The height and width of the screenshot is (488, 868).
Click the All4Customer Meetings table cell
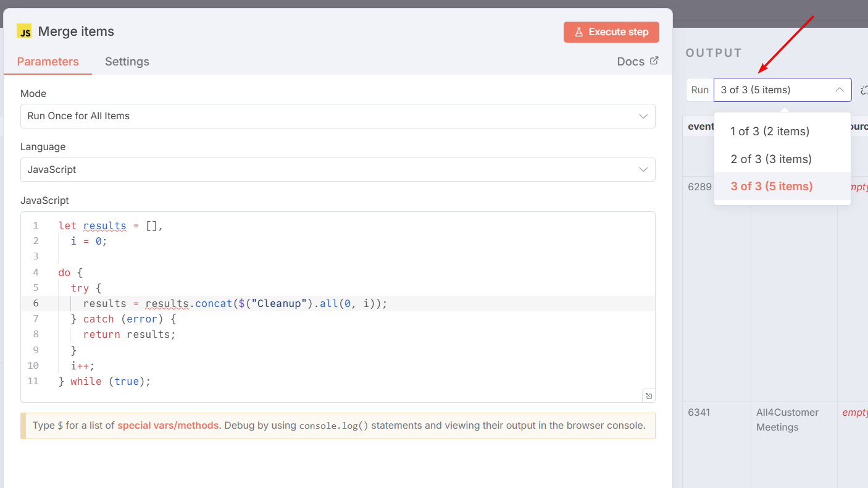tap(787, 420)
